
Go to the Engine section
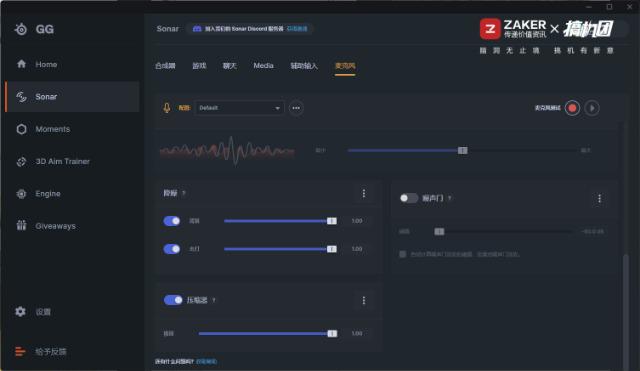point(38,193)
